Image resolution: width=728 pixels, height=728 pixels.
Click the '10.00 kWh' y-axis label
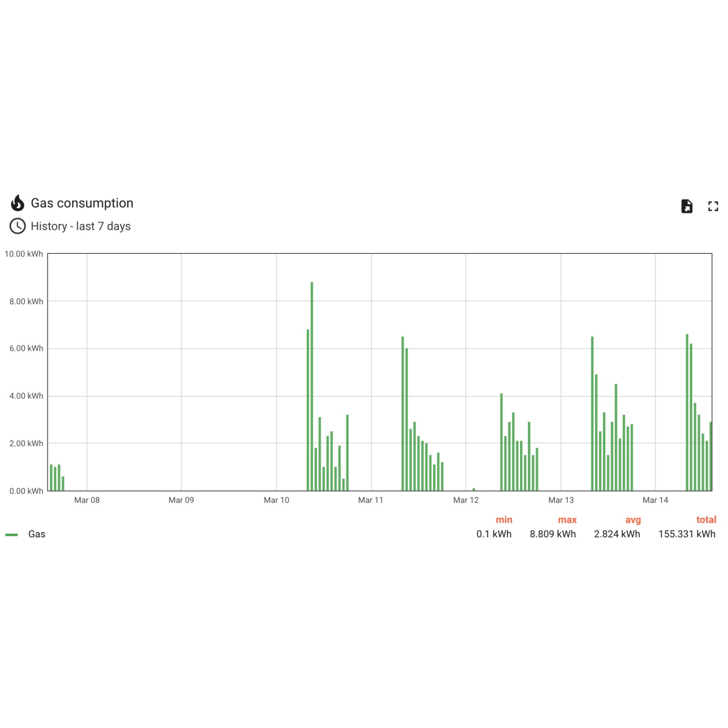[24, 254]
